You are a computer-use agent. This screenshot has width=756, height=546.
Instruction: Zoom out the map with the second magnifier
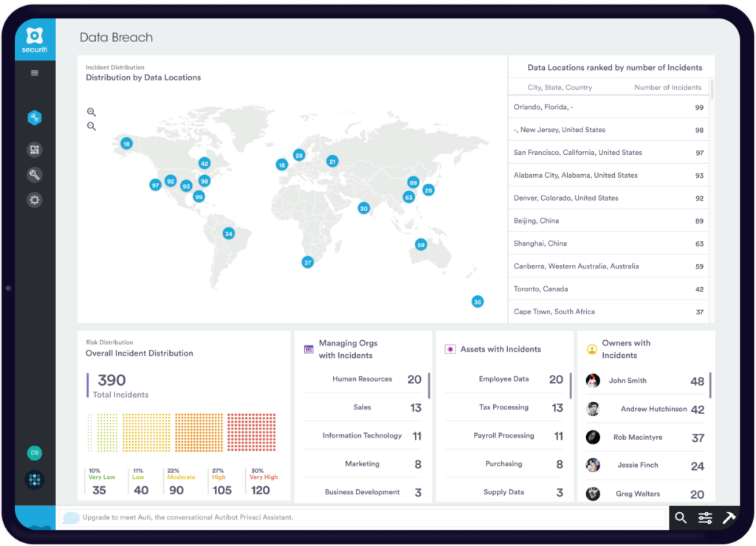(x=92, y=126)
